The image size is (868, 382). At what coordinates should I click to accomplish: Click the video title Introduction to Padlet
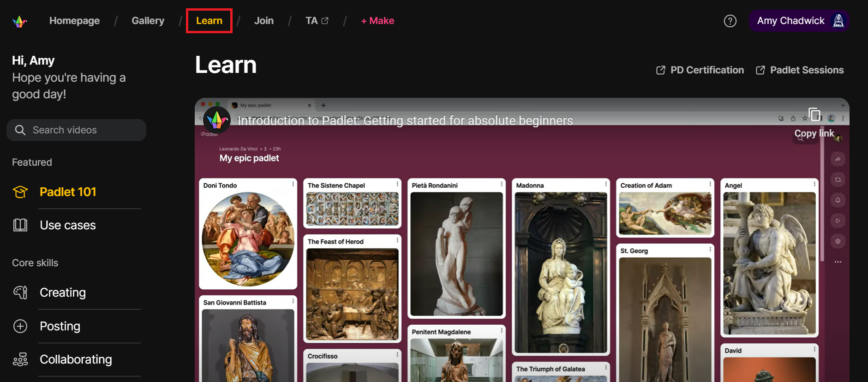(405, 121)
